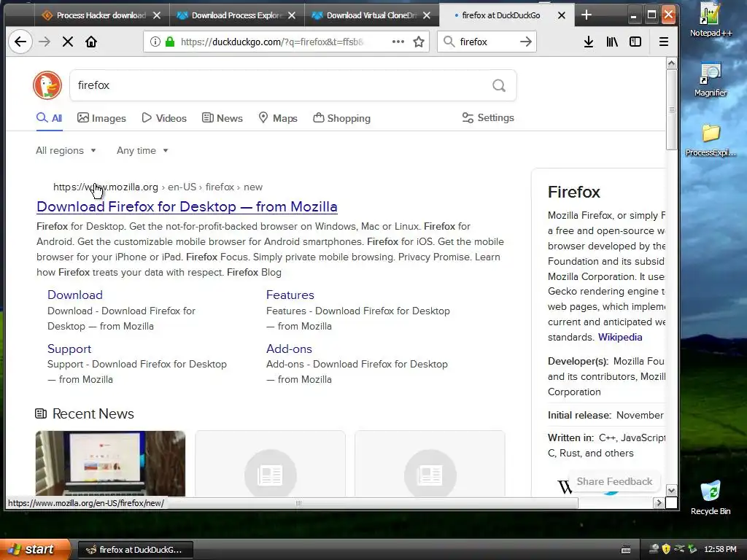The width and height of the screenshot is (747, 560).
Task: Open the Recycle Bin icon
Action: point(711,497)
